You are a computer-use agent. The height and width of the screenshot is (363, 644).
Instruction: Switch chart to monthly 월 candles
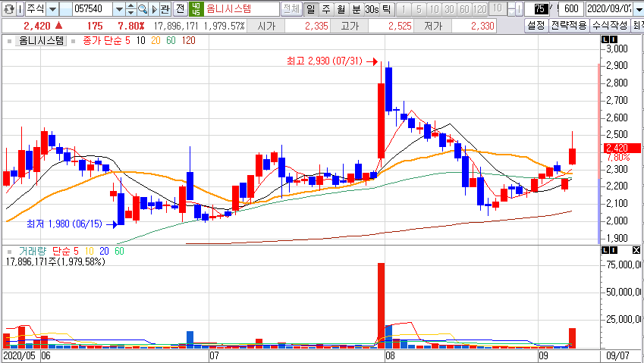[341, 8]
